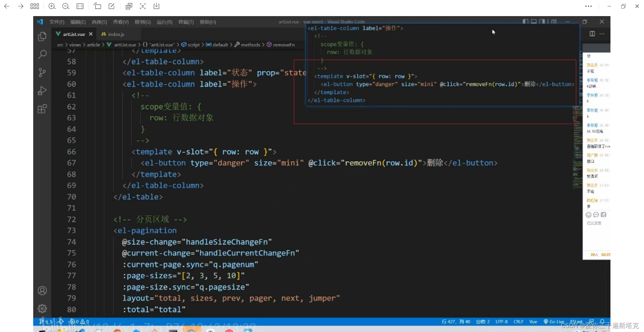
Task: Rotate the image
Action: click(97, 6)
